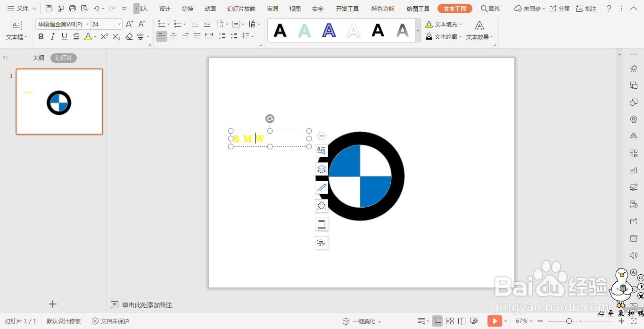Screen dimensions: 644x329
Task: Open the 绘图工具 ribbon tab
Action: tap(418, 8)
